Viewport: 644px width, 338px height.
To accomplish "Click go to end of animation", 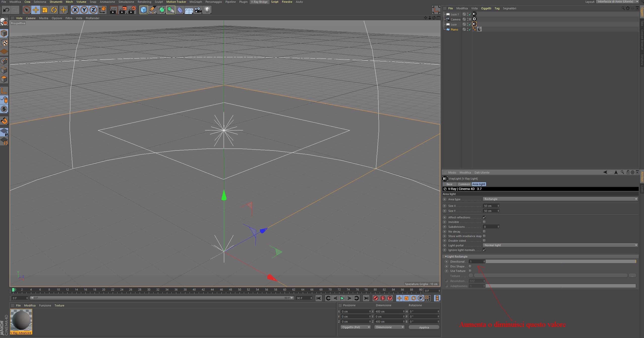I will 366,298.
